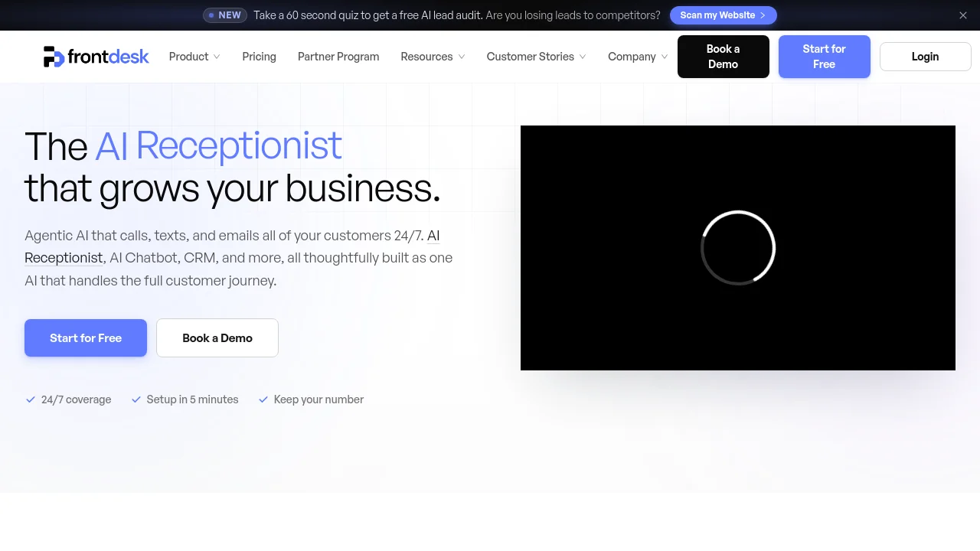Screen dimensions: 980x551
Task: Click the loading video player
Action: tap(738, 248)
